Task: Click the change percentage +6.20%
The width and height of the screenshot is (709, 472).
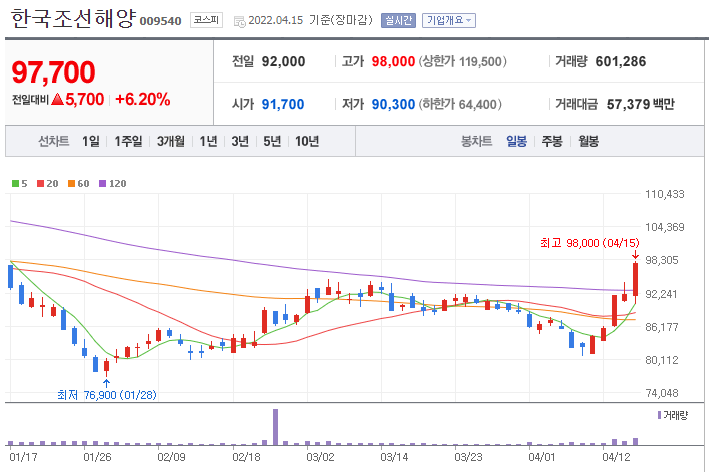Action: pyautogui.click(x=143, y=99)
